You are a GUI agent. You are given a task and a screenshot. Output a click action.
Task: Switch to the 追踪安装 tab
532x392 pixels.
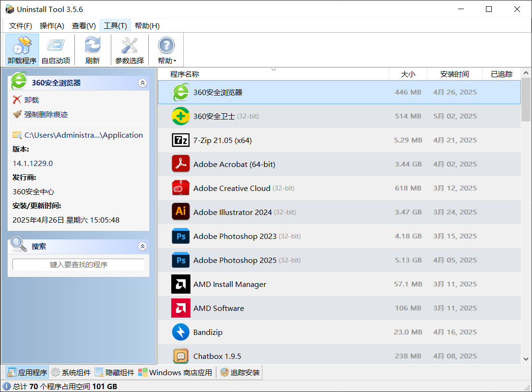(x=240, y=372)
